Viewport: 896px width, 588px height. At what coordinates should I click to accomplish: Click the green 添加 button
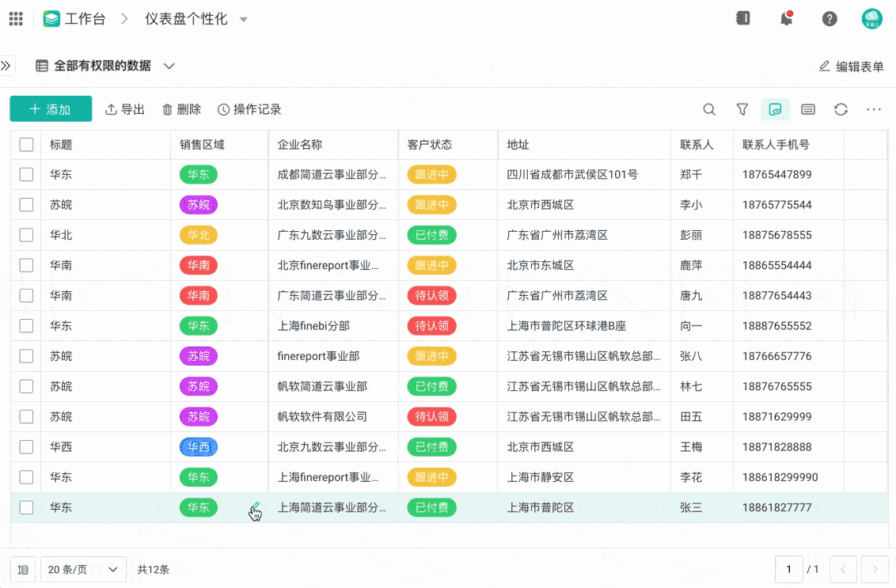click(x=51, y=109)
